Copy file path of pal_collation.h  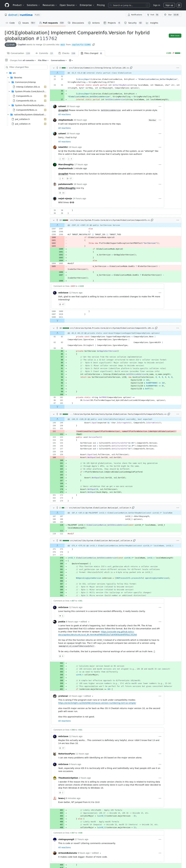(x=133, y=507)
